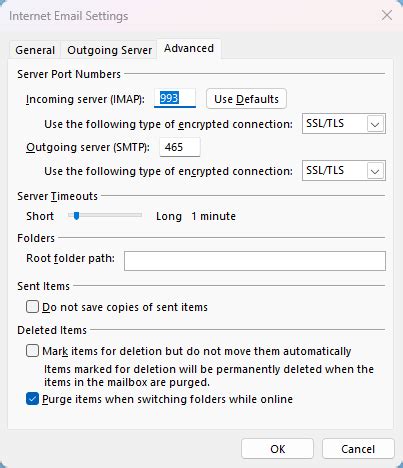Click Cancel to discard changes
Screen dimensions: 403x468
[358, 449]
